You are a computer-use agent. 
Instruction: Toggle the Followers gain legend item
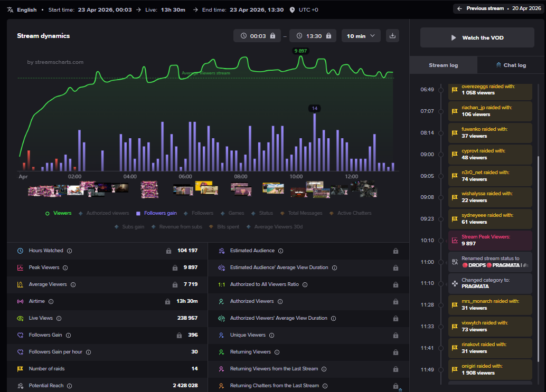pyautogui.click(x=156, y=213)
